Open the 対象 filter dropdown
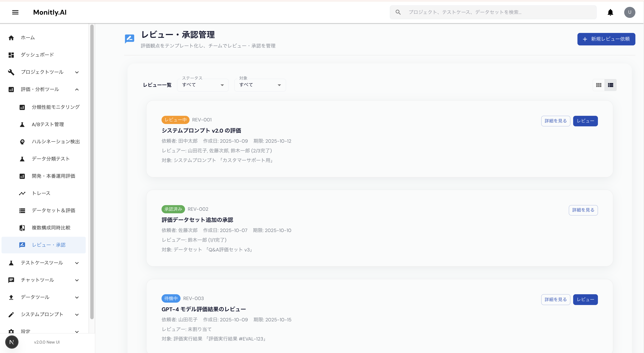This screenshot has width=644, height=353. coord(260,85)
